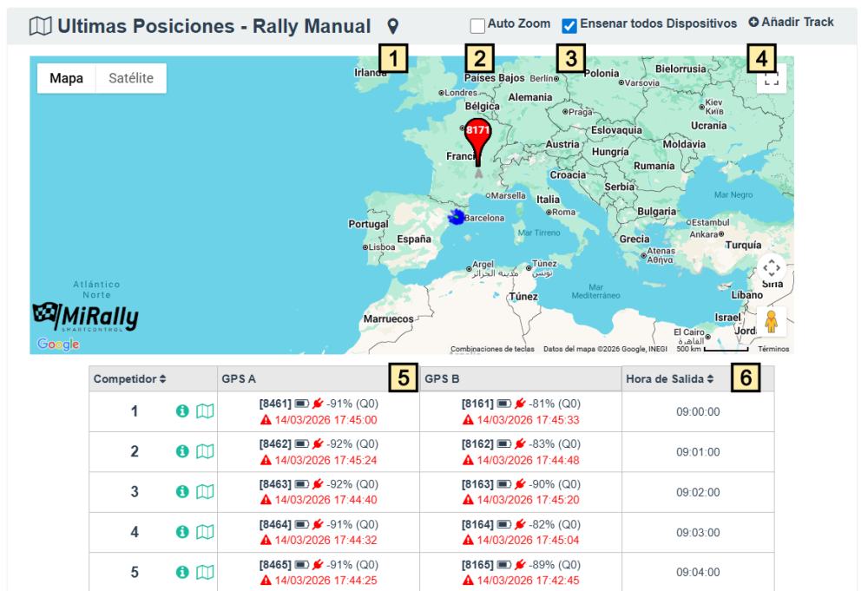Image resolution: width=868 pixels, height=591 pixels.
Task: Click the Google logo on map
Action: [58, 345]
